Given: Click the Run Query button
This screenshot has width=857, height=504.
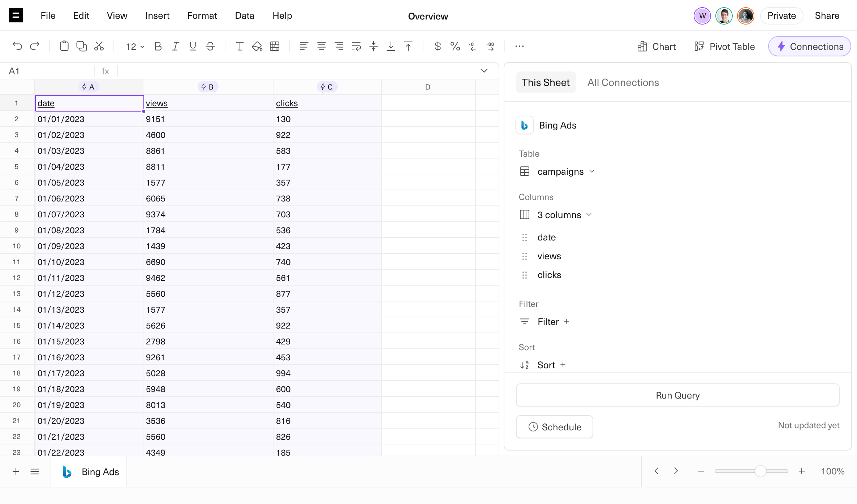Looking at the screenshot, I should [677, 395].
